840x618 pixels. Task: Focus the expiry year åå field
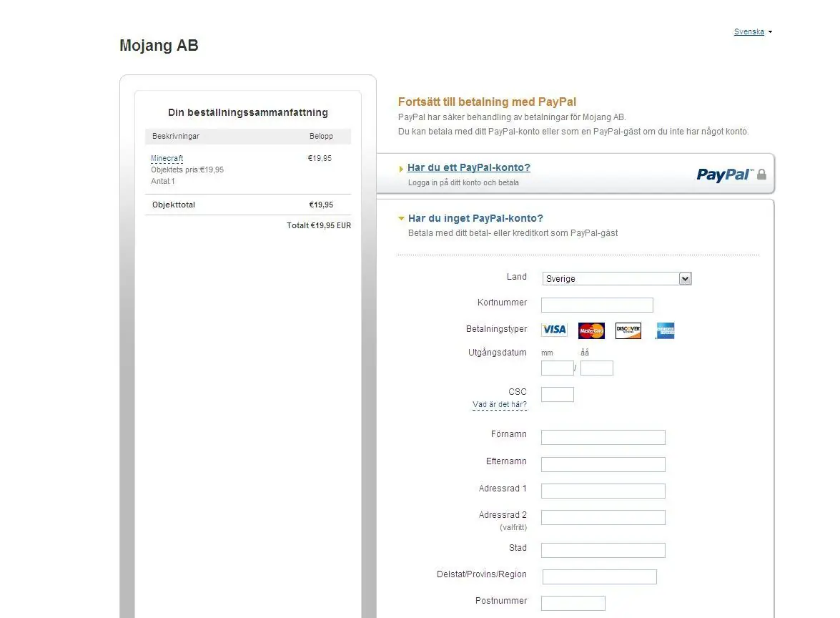[x=596, y=368]
